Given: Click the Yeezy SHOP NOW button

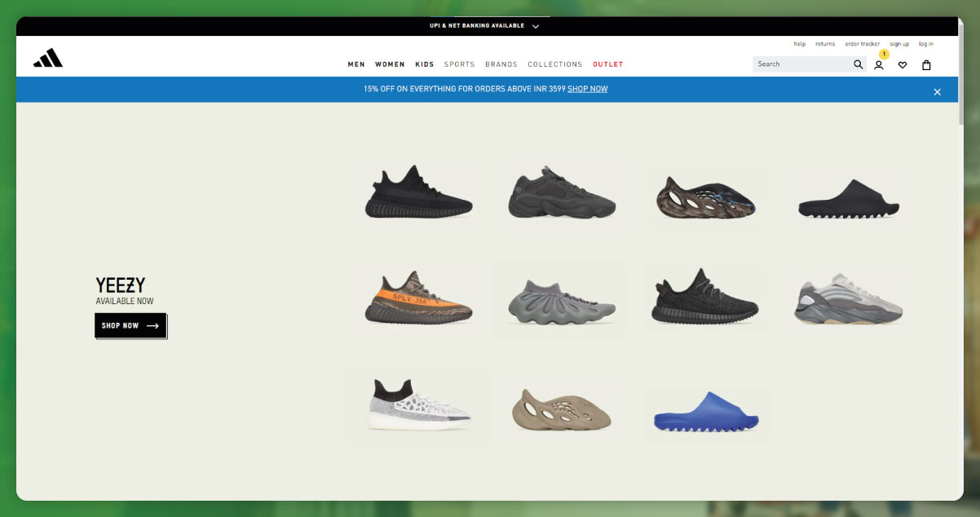Looking at the screenshot, I should click(x=130, y=325).
